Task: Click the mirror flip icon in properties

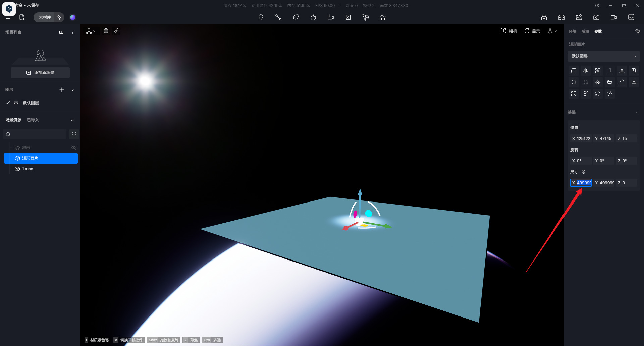Action: pos(585,71)
